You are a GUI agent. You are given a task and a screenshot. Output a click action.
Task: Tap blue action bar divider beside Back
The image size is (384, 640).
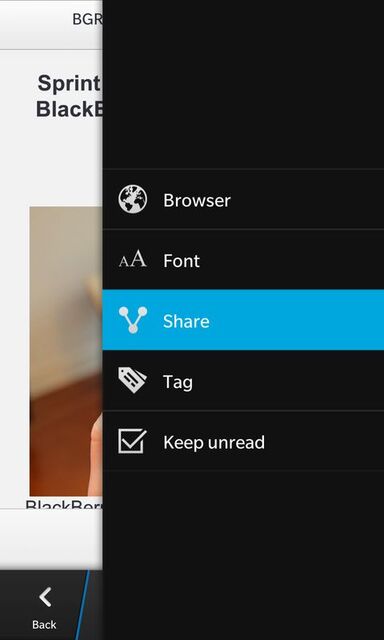[82, 605]
